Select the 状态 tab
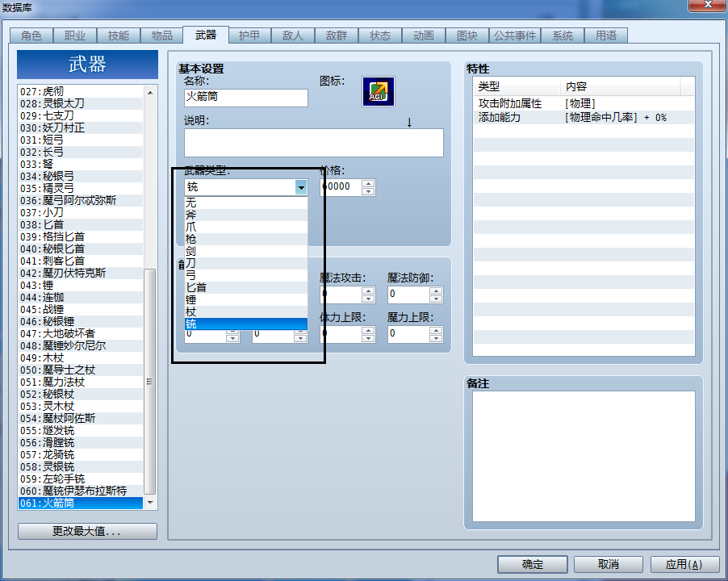This screenshot has width=728, height=581. [380, 36]
